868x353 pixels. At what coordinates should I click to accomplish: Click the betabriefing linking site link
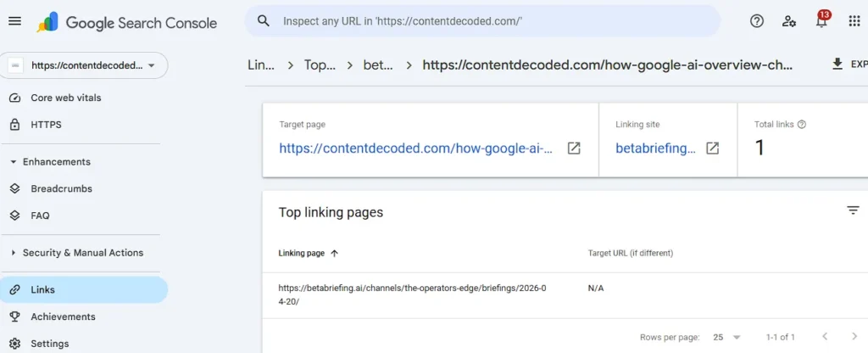pos(656,148)
